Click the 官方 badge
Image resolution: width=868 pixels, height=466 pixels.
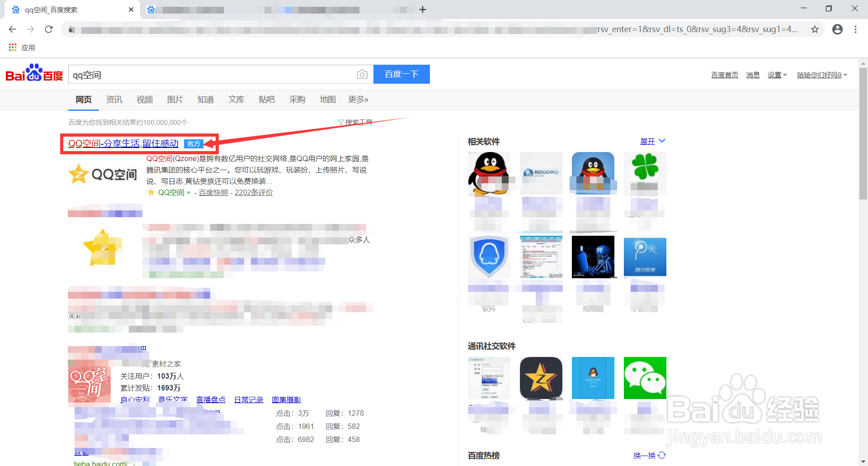193,144
